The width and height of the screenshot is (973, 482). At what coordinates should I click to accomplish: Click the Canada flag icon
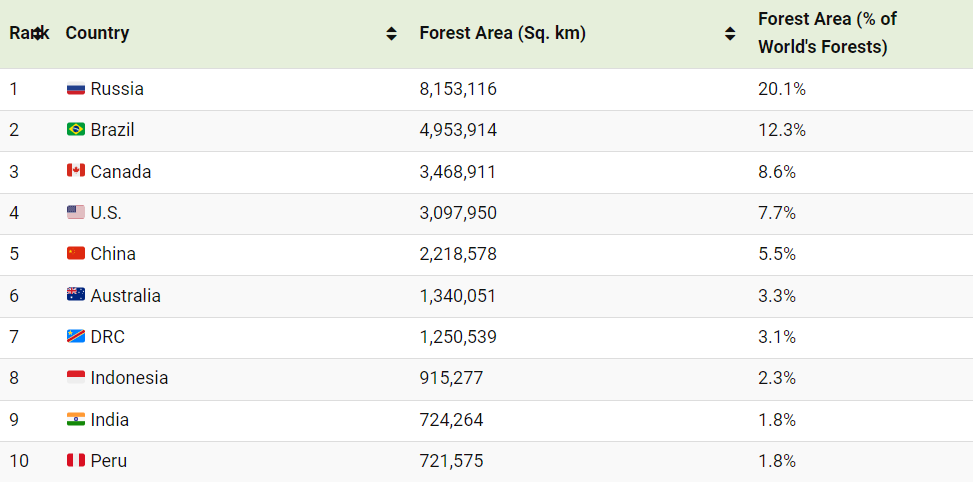coord(76,171)
